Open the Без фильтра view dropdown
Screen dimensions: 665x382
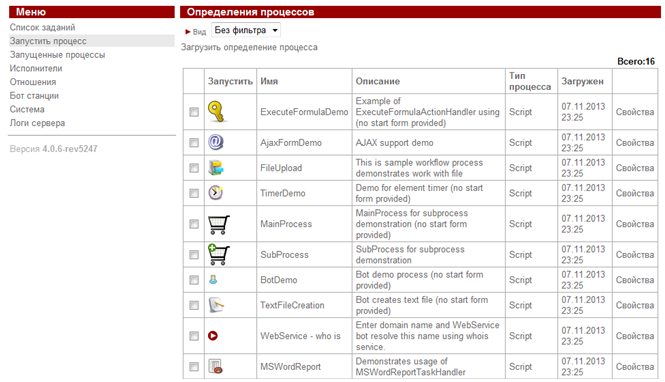(246, 30)
